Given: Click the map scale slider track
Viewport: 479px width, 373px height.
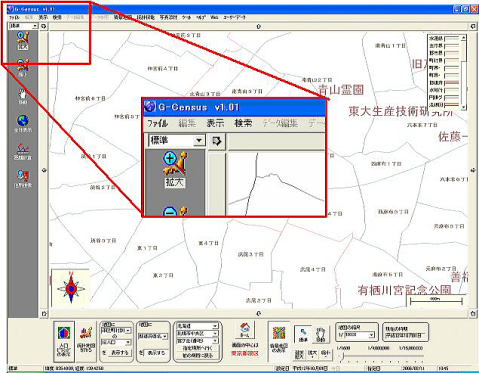Looking at the screenshot, I should pos(383,356).
